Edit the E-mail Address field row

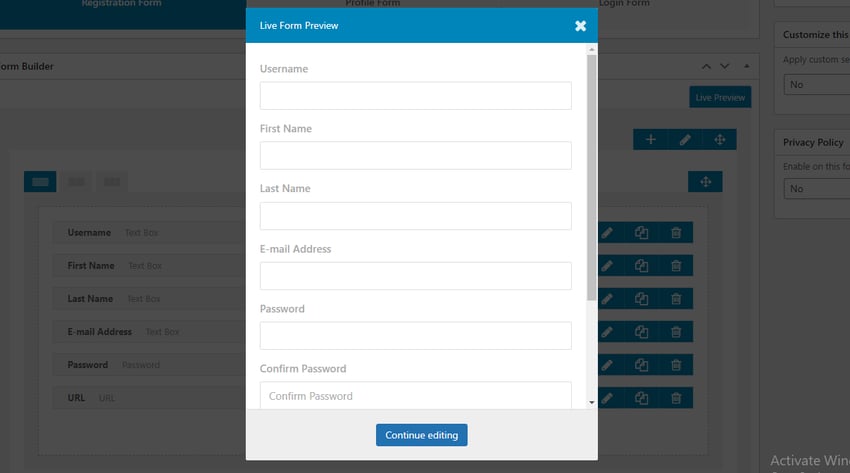pyautogui.click(x=607, y=332)
